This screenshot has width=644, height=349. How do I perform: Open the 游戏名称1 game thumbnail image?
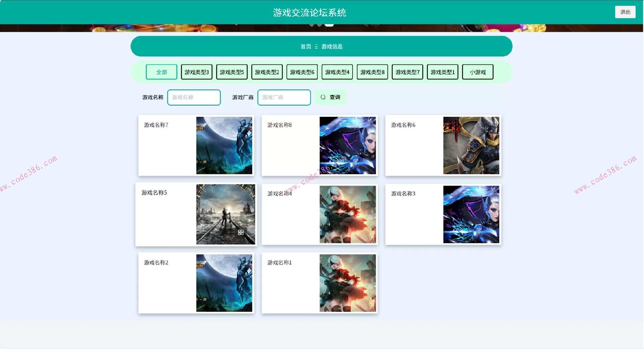coord(347,283)
